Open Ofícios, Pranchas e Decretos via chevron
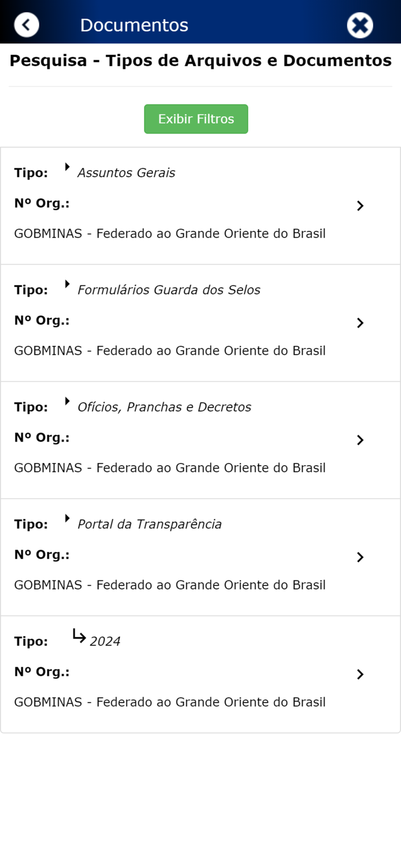Viewport: 401px width, 868px height. click(360, 440)
